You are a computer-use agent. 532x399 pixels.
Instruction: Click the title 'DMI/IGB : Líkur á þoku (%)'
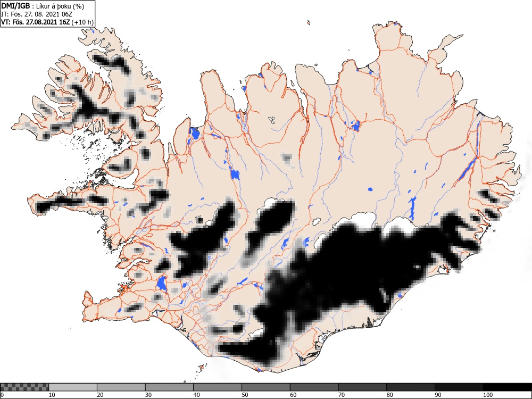43,6
